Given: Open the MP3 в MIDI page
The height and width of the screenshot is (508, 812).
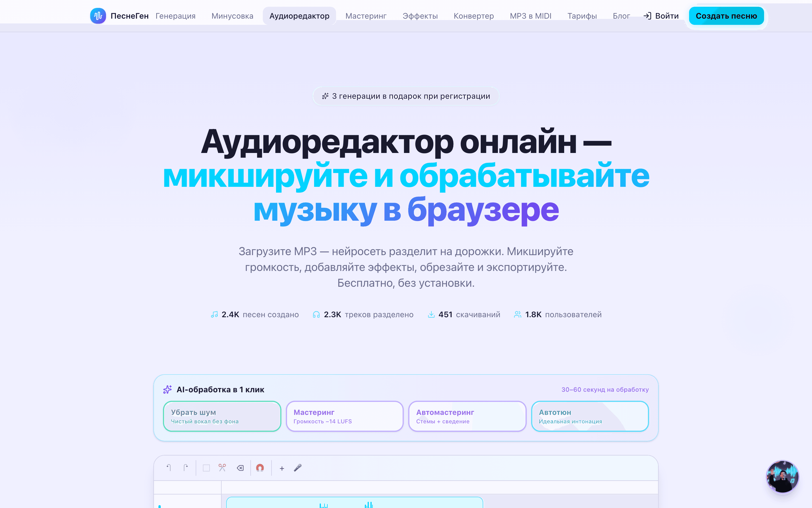Looking at the screenshot, I should point(531,16).
